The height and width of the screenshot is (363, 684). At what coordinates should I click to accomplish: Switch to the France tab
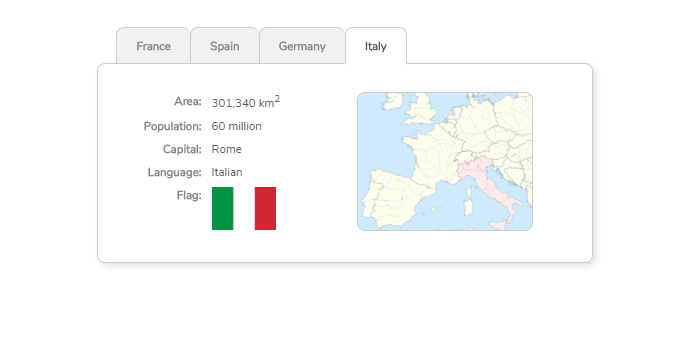(153, 46)
